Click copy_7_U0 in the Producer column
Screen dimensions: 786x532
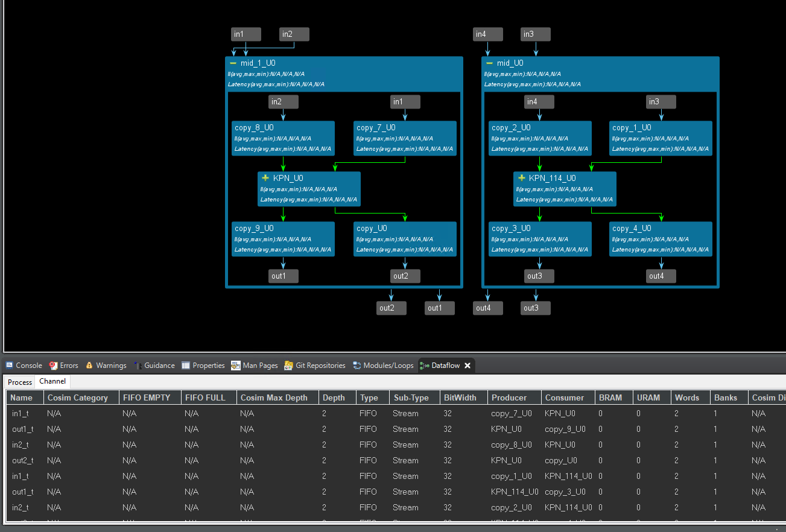[512, 413]
